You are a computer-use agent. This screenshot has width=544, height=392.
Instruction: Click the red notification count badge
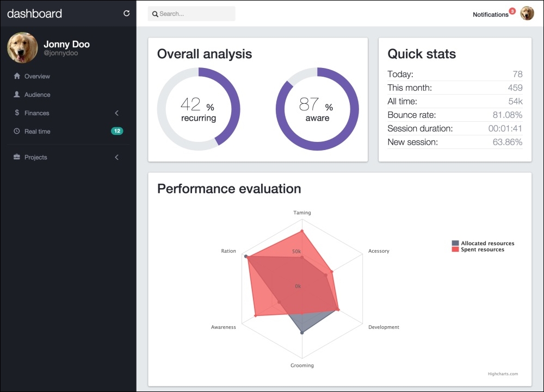point(512,11)
